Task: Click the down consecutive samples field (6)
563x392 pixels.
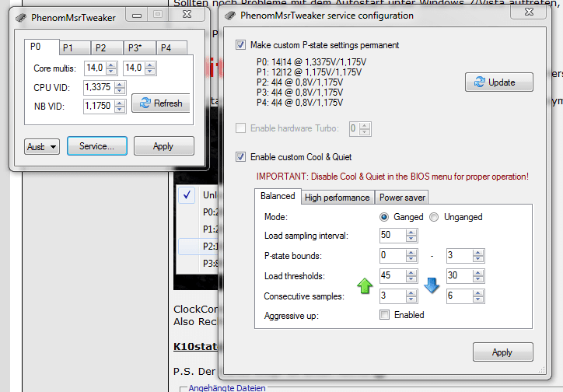Action: pyautogui.click(x=460, y=296)
